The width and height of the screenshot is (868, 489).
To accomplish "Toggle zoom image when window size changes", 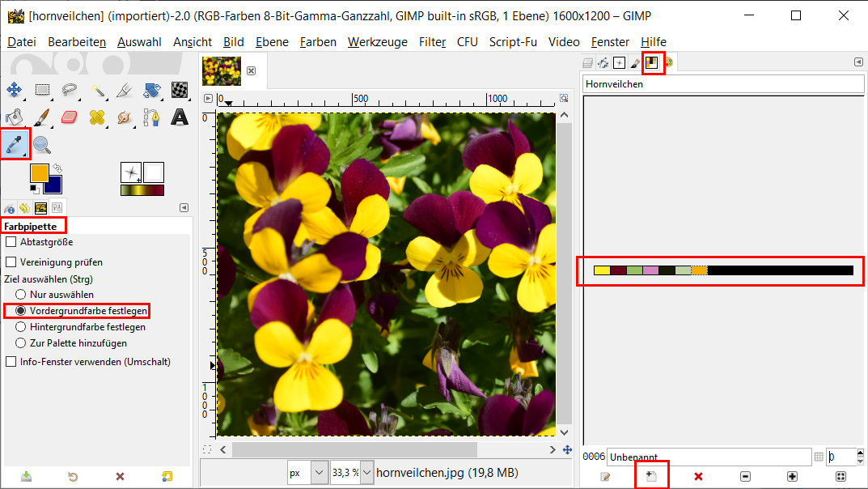I will pos(564,98).
